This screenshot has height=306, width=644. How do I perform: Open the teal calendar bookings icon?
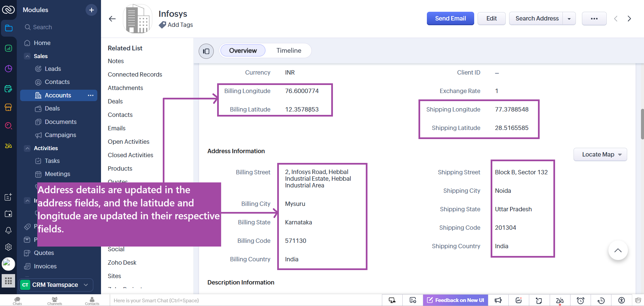point(8,89)
